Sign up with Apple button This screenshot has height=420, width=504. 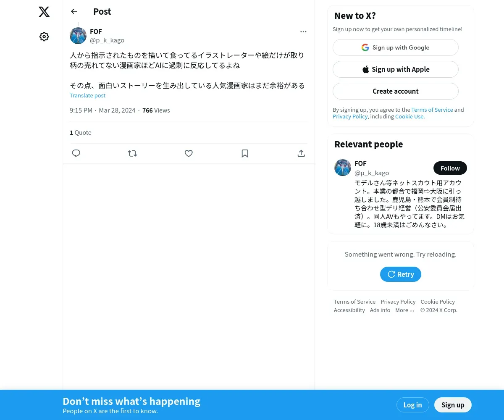[396, 69]
